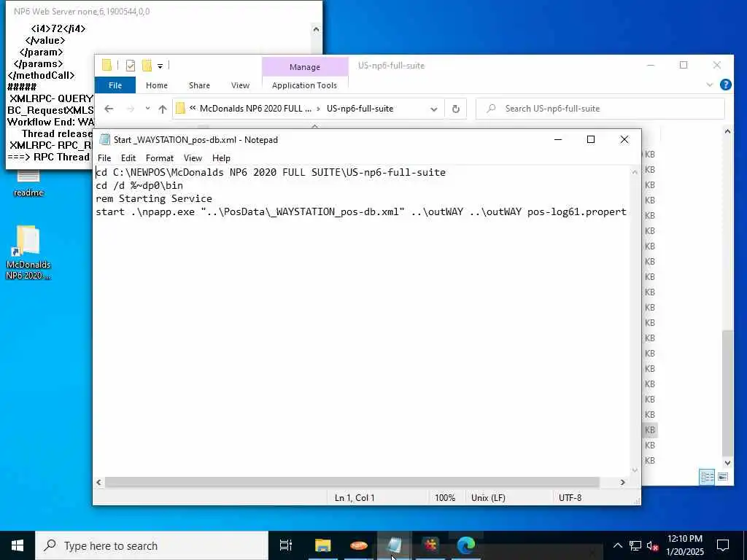Select Application Tools tab in Explorer
This screenshot has width=747, height=560.
tap(304, 85)
